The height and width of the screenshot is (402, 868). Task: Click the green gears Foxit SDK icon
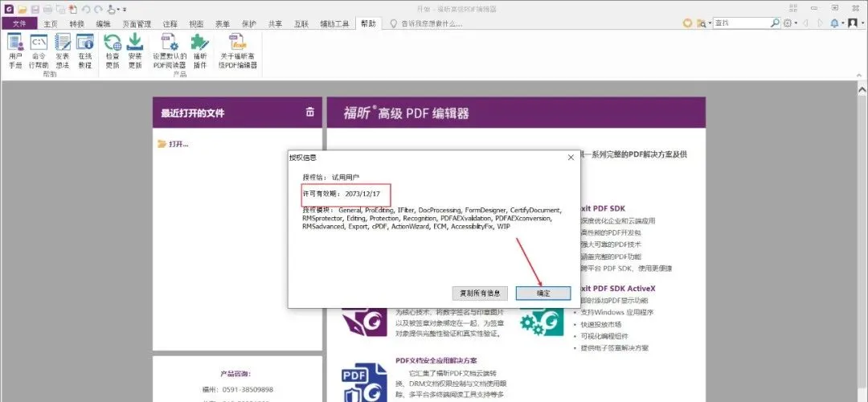tap(542, 321)
